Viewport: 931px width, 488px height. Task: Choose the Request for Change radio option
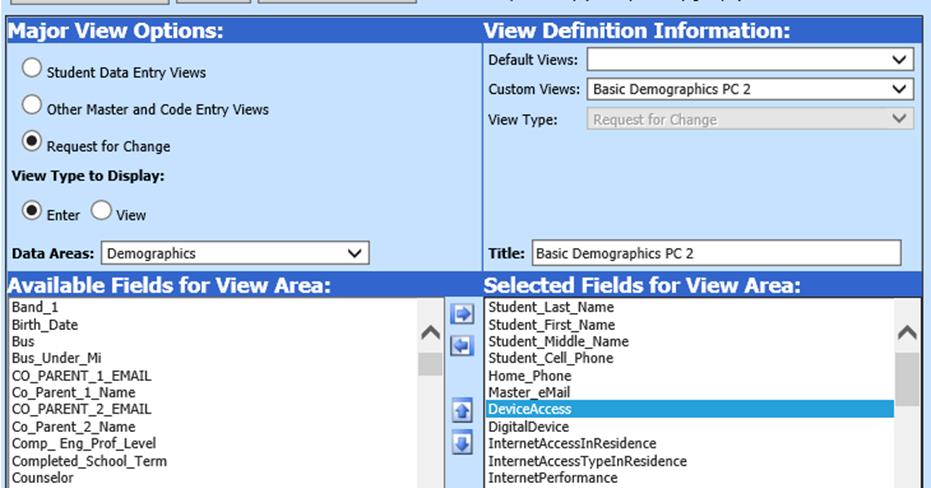click(33, 144)
